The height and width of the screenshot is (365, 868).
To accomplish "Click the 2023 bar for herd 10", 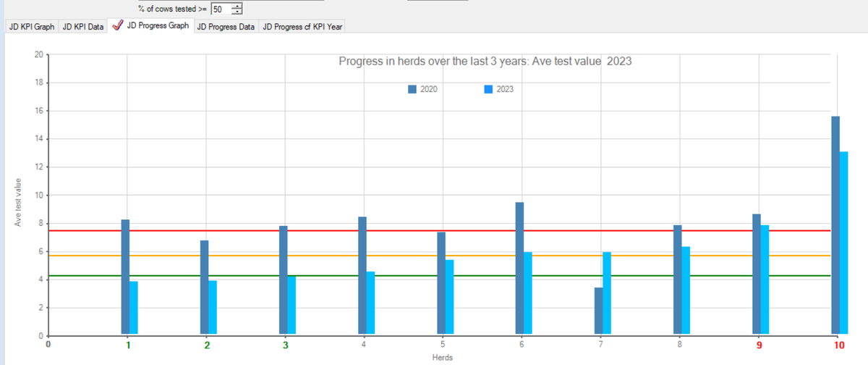I will pos(843,243).
